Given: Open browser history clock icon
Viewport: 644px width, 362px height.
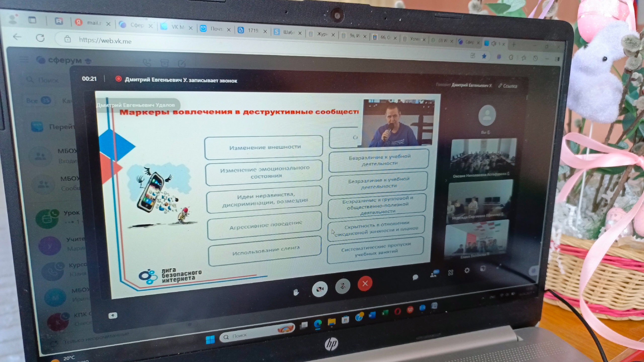Looking at the screenshot, I should click(535, 59).
